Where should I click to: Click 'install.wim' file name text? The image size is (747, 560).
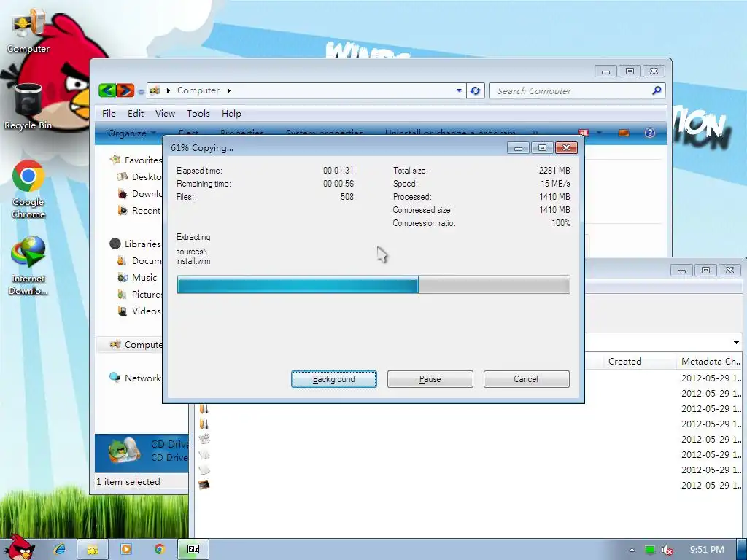193,261
